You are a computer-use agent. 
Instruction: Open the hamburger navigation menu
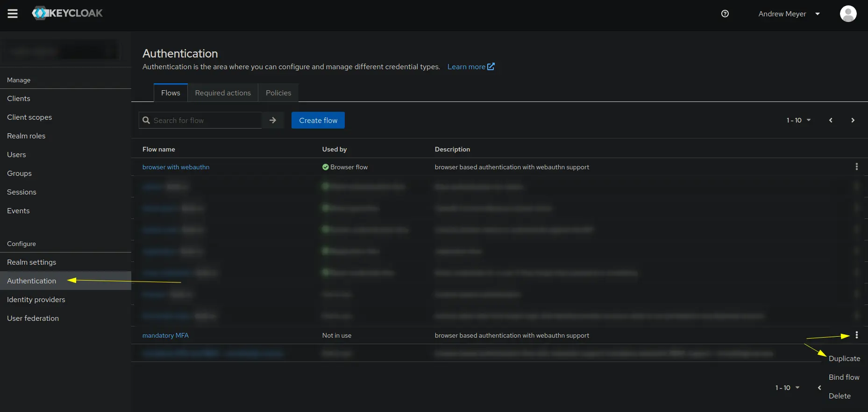(13, 14)
